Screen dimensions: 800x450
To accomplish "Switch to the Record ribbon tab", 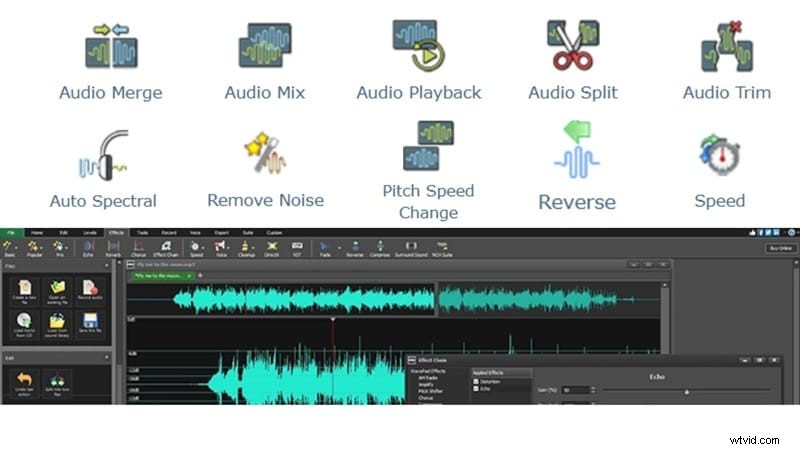I will point(169,232).
